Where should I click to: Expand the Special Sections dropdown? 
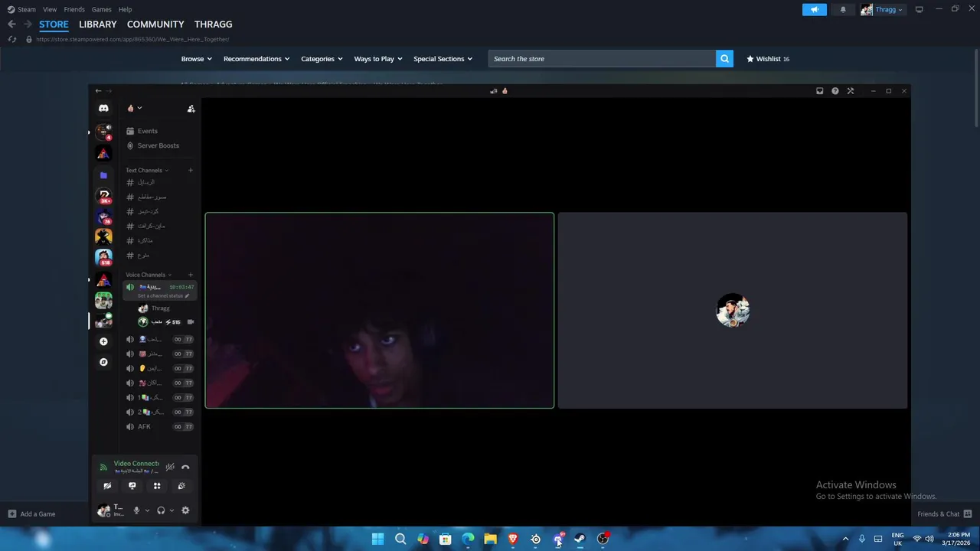pyautogui.click(x=443, y=59)
